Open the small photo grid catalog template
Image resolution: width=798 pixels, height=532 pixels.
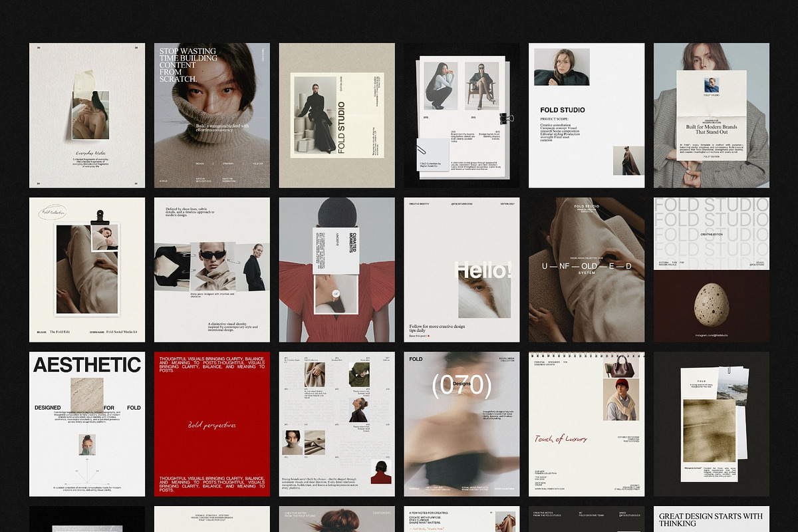tap(337, 424)
